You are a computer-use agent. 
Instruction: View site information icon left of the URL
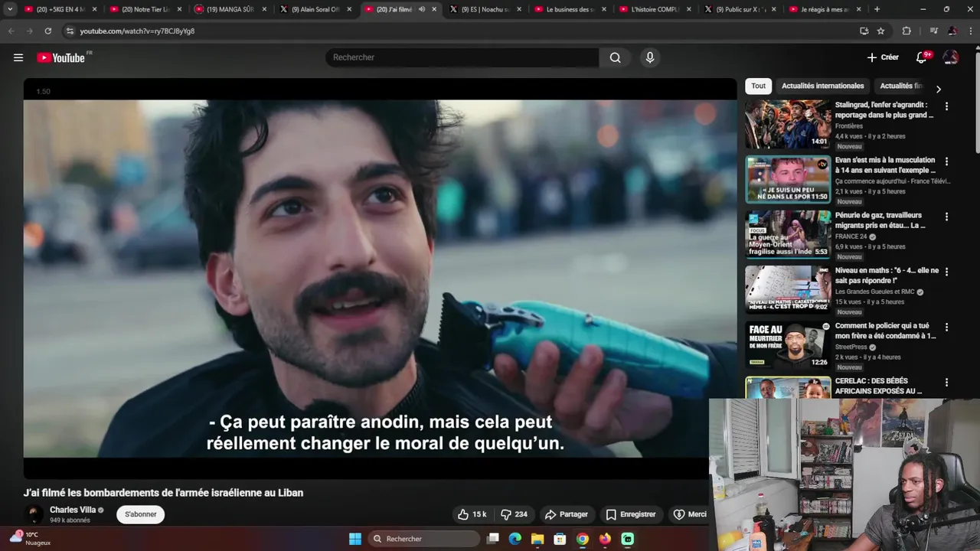tap(70, 31)
